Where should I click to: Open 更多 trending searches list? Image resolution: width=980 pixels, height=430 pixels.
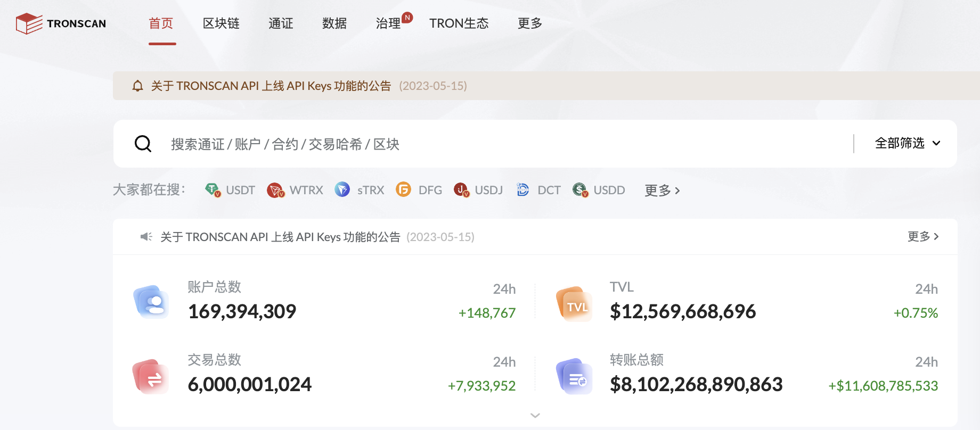point(662,190)
